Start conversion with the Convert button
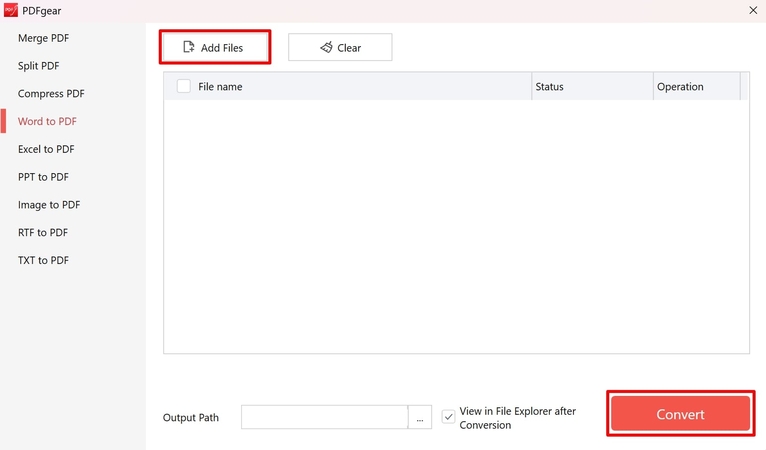Image resolution: width=766 pixels, height=450 pixels. [681, 414]
